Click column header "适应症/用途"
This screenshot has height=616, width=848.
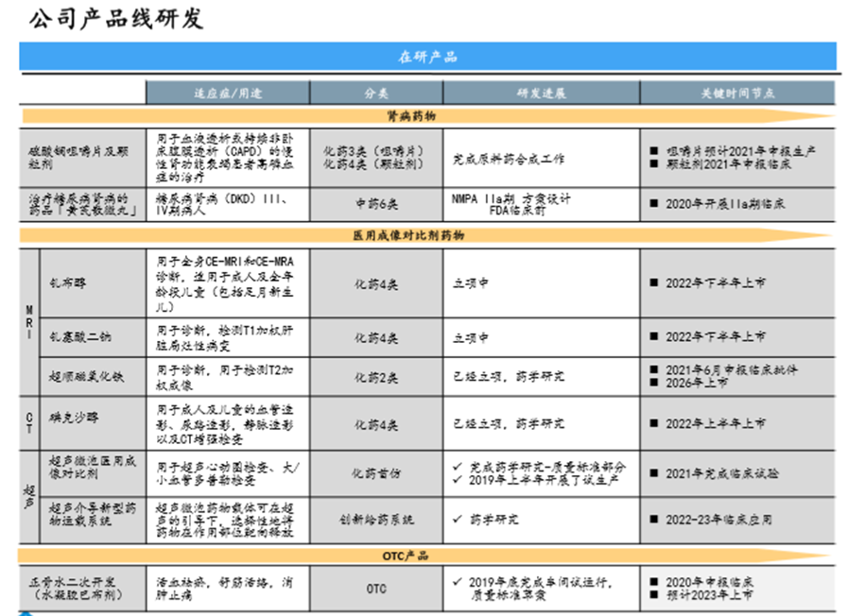tap(228, 93)
